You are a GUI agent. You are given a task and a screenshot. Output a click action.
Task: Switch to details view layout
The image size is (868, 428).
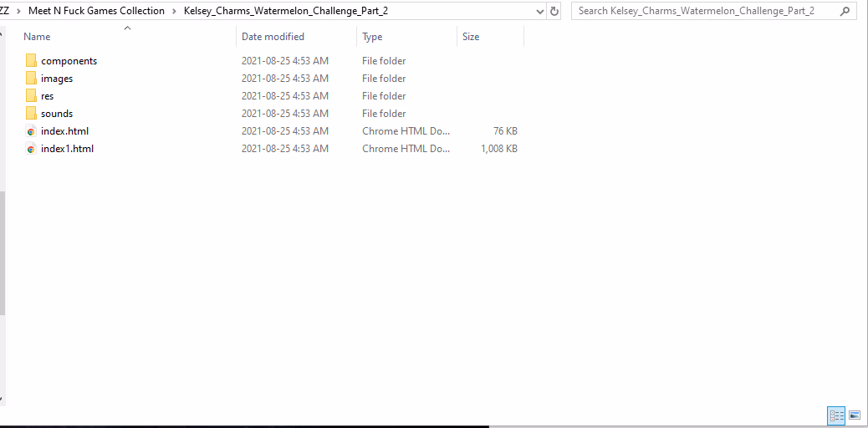[835, 415]
